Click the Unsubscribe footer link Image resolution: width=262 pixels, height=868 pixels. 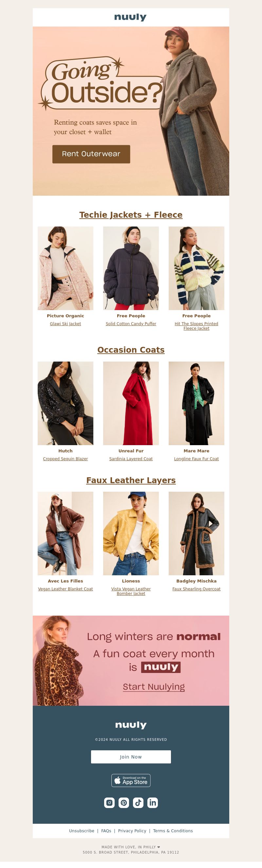pos(82,831)
